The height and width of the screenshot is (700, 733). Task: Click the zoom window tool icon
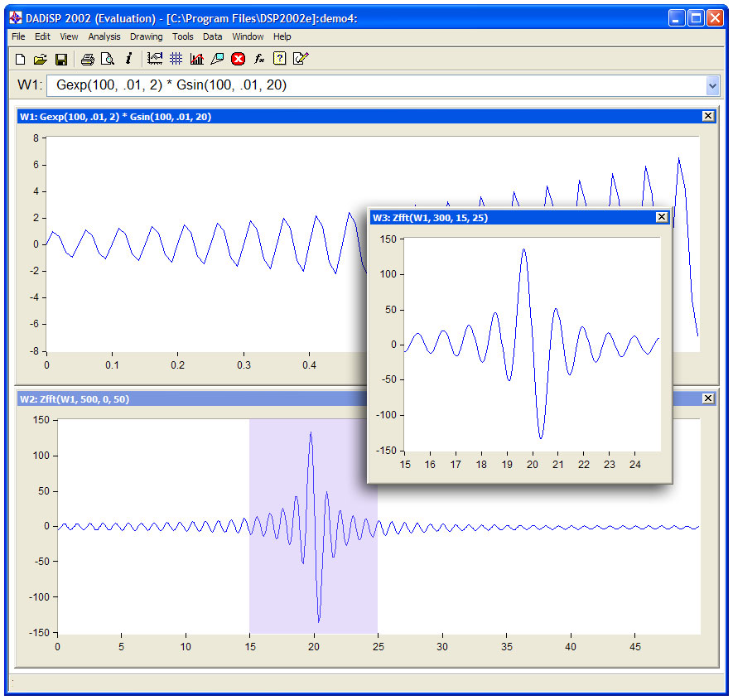pos(217,59)
